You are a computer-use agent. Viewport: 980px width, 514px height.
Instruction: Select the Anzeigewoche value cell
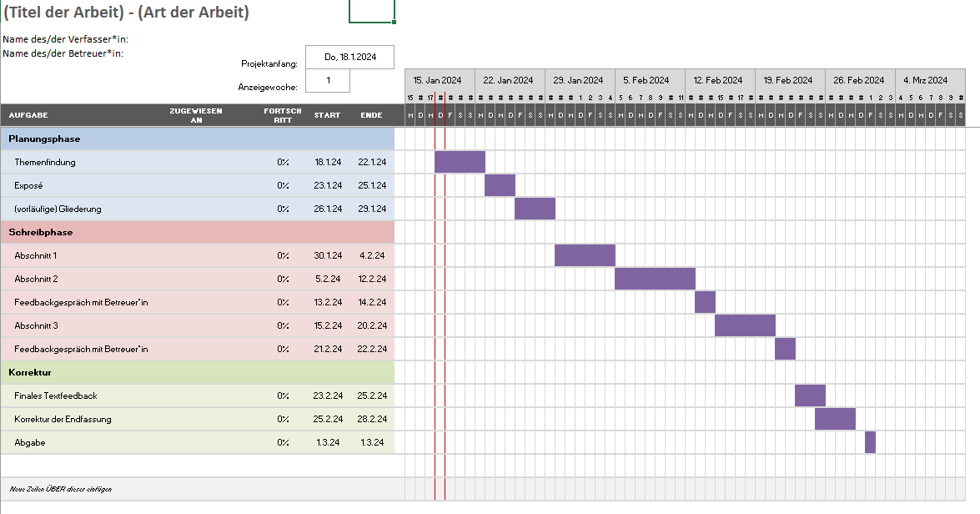pos(328,81)
